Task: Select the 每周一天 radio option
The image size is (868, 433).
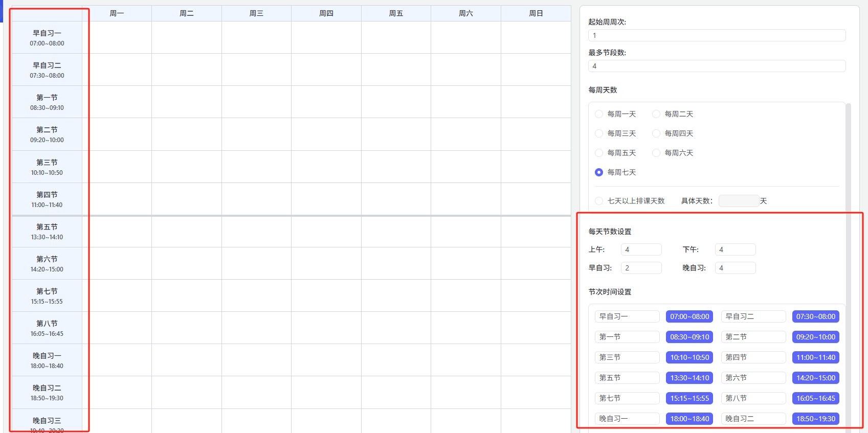Action: click(599, 114)
